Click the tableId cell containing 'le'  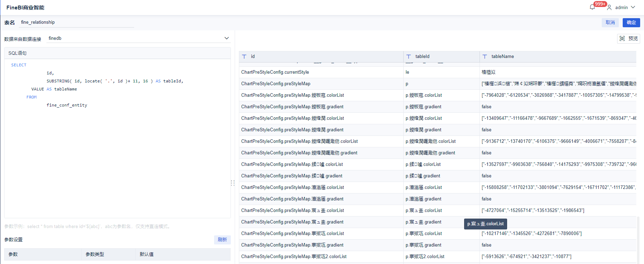[442, 72]
